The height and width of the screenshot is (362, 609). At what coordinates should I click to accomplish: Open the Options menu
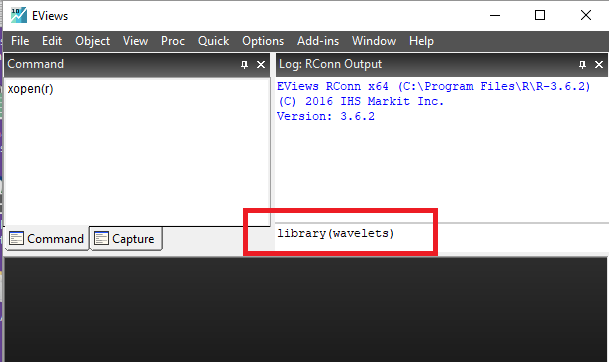263,41
